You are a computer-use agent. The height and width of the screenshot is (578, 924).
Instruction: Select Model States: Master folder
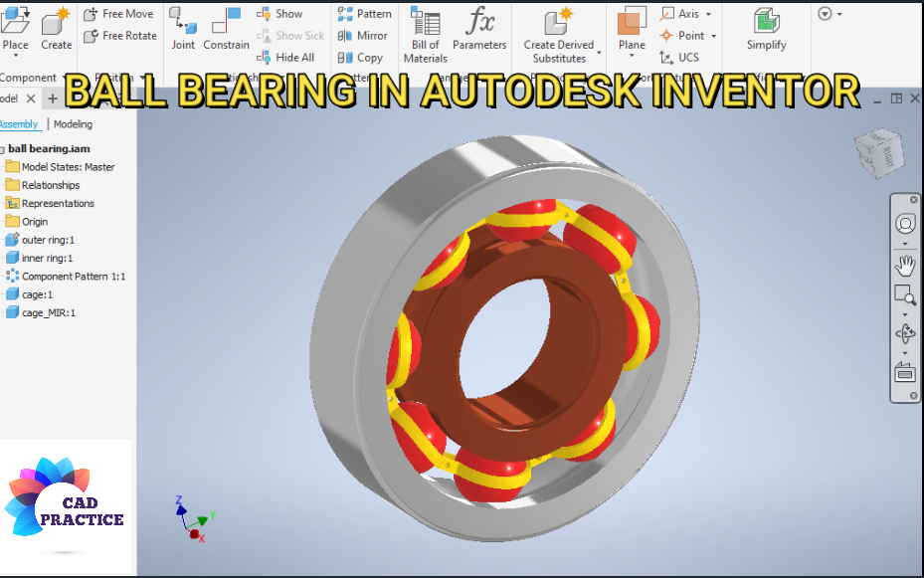[x=60, y=167]
